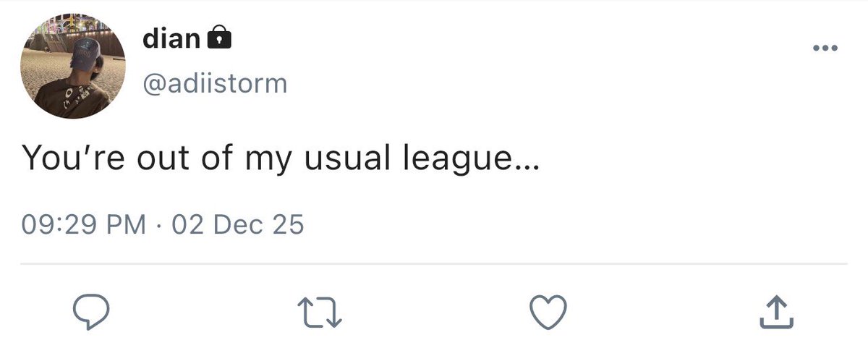868x348 pixels.
Task: Retweet the post using the arrows icon
Action: coord(320,312)
